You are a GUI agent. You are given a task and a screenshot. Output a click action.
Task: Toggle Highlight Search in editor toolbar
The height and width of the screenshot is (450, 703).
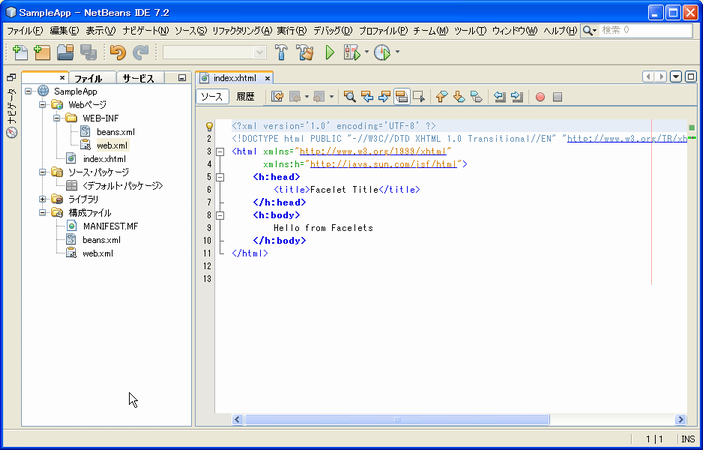(x=402, y=97)
